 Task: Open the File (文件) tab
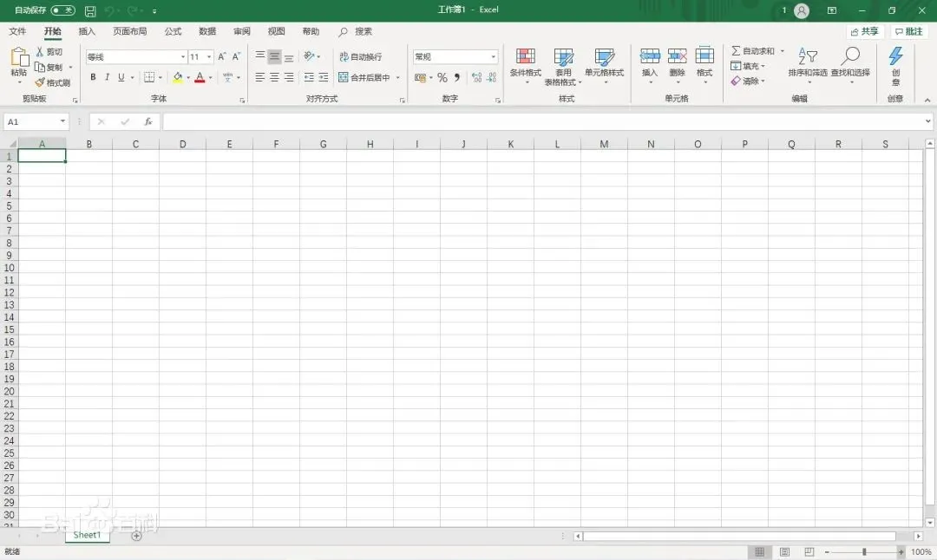(17, 31)
